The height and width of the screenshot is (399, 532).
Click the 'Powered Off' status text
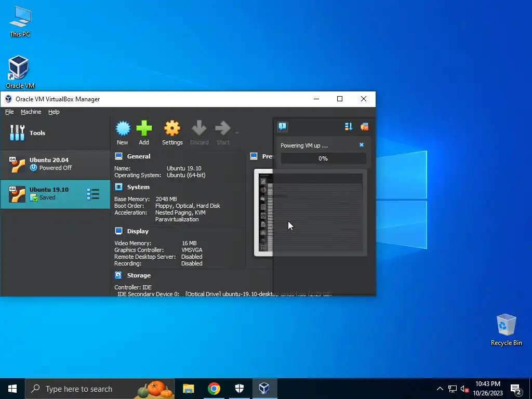pos(55,168)
